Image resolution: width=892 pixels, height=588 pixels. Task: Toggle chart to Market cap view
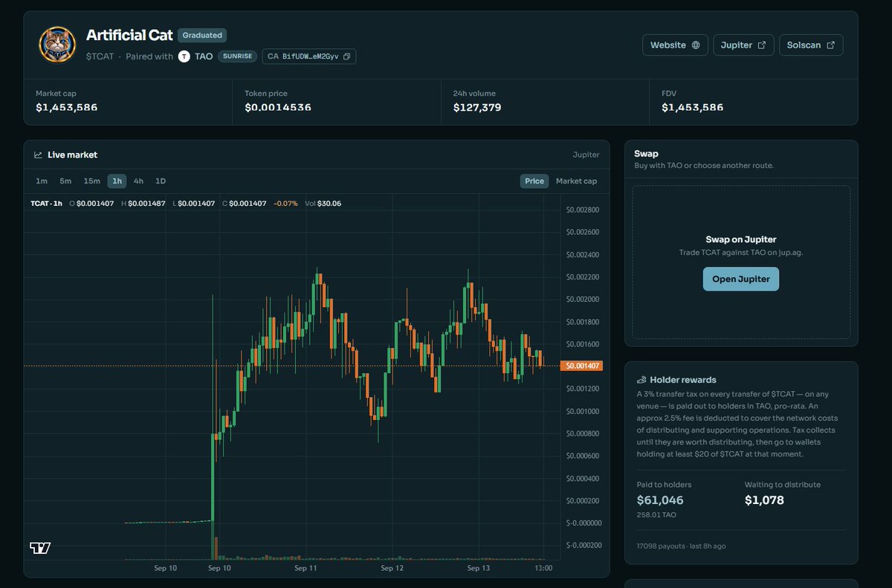pyautogui.click(x=576, y=181)
